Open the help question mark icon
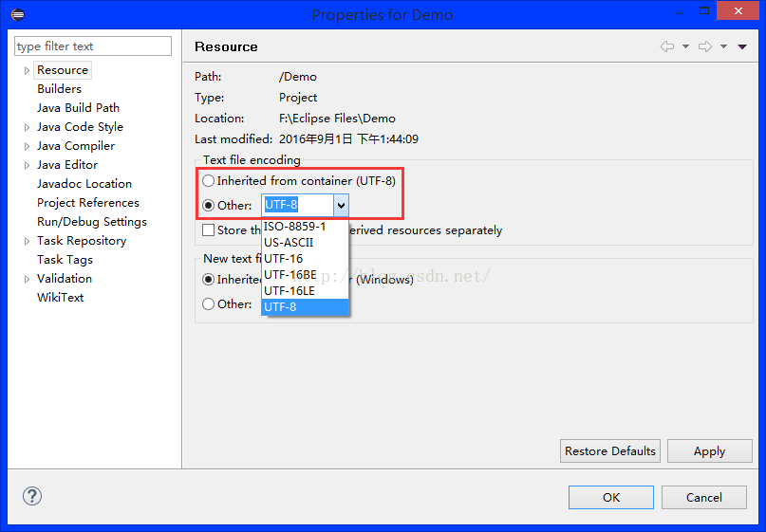766x532 pixels. 32,496
